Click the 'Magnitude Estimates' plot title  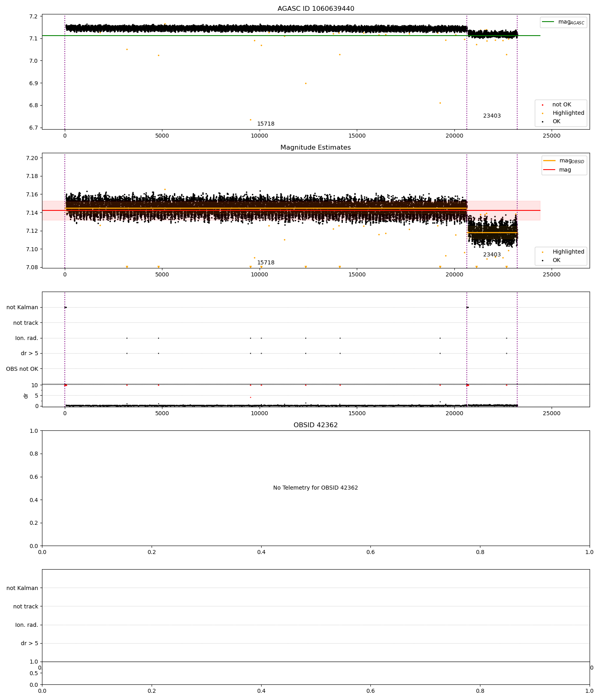coord(316,148)
